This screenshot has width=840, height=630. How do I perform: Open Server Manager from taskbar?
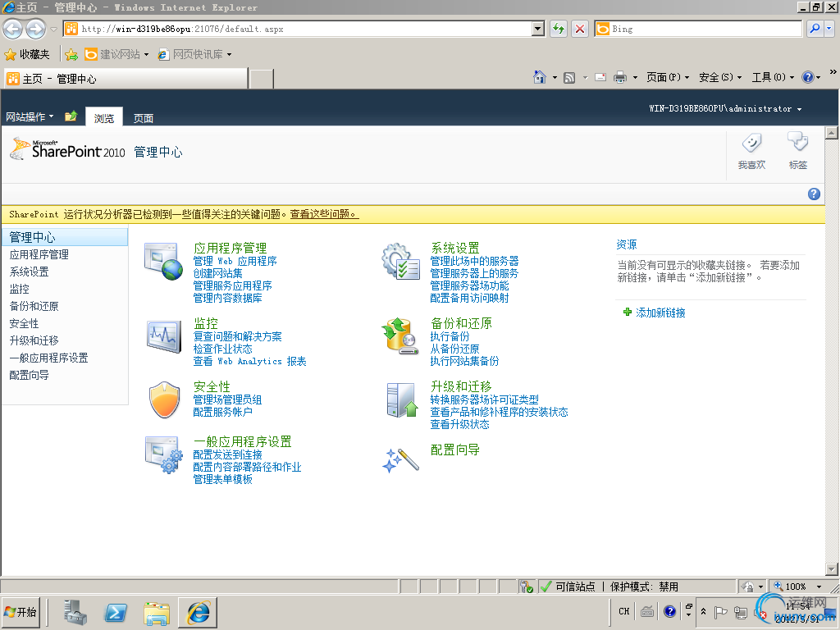pos(75,612)
